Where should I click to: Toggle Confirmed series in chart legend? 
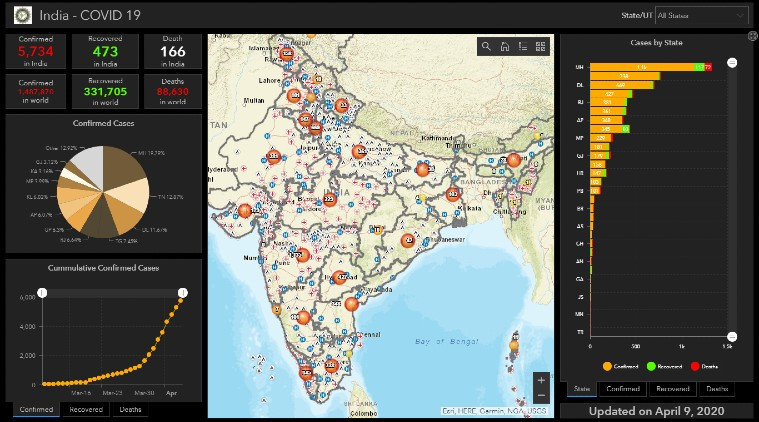(x=621, y=366)
